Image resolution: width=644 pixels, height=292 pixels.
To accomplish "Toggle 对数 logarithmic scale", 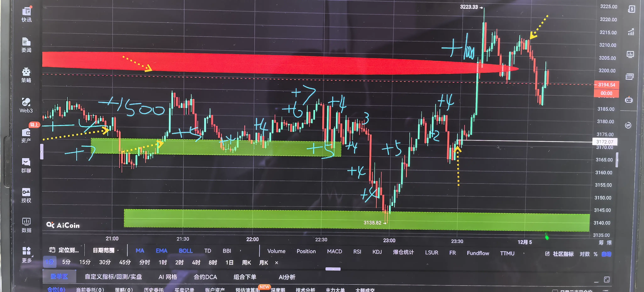I will tap(585, 254).
